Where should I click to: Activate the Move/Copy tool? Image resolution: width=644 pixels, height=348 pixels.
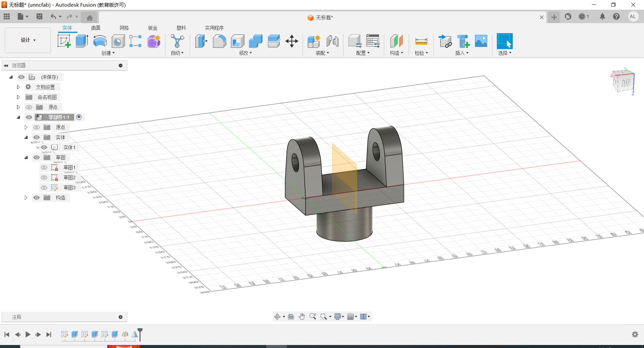tap(291, 41)
